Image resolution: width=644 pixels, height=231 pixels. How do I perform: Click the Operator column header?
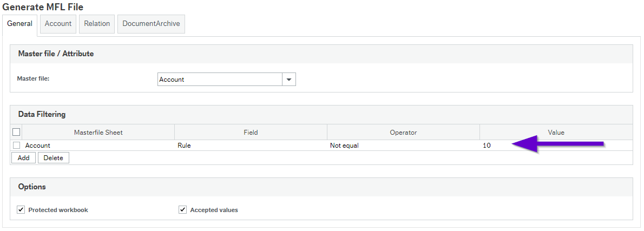tap(403, 133)
